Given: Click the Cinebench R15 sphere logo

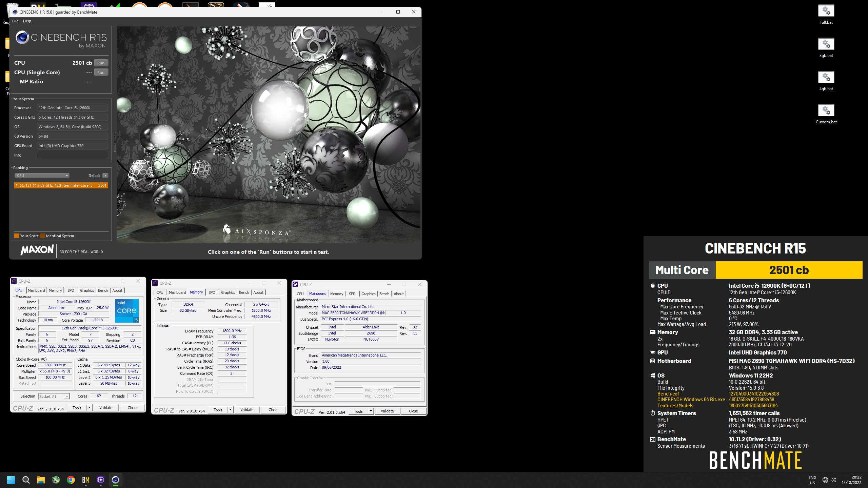Looking at the screenshot, I should click(22, 37).
